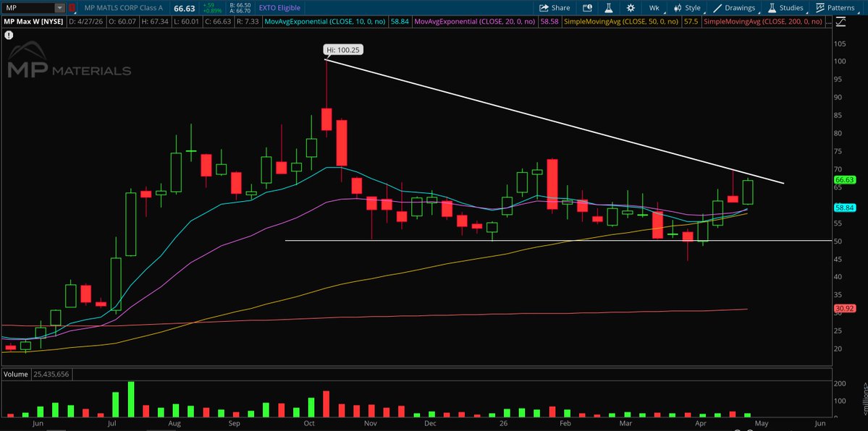The width and height of the screenshot is (868, 431).
Task: Click the 57.5 SMA 50 value
Action: 691,22
